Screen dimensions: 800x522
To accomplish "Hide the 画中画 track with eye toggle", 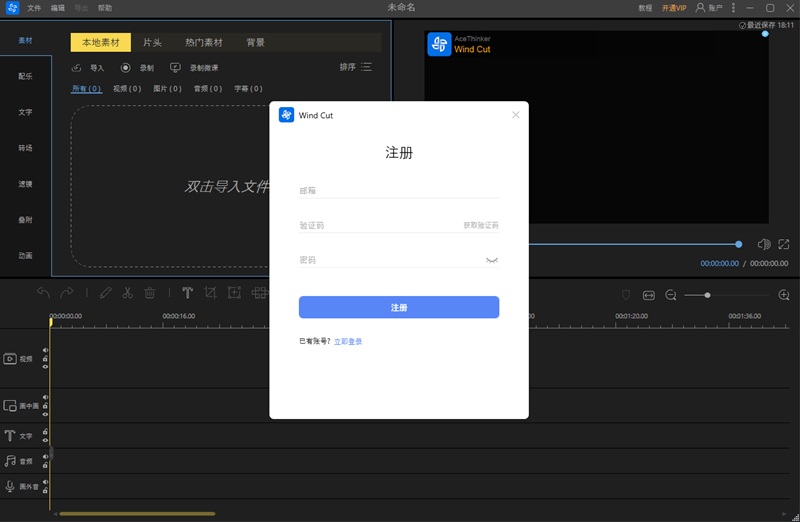I will [45, 414].
